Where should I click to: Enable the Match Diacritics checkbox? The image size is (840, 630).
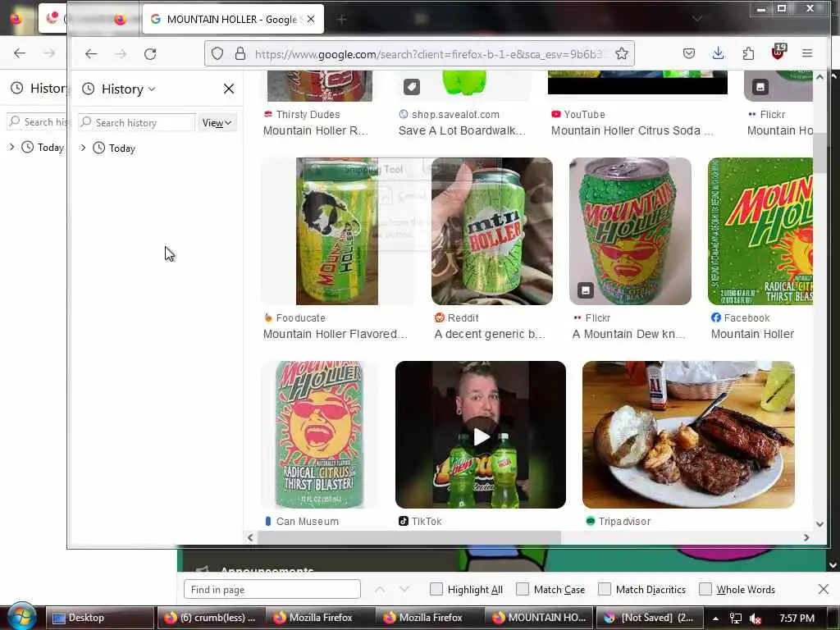605,589
